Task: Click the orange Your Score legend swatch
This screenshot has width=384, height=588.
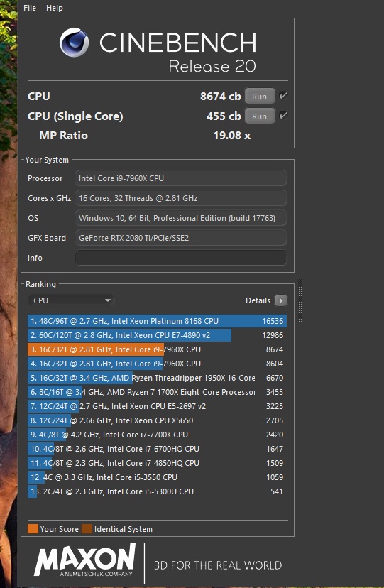Action: pos(33,529)
